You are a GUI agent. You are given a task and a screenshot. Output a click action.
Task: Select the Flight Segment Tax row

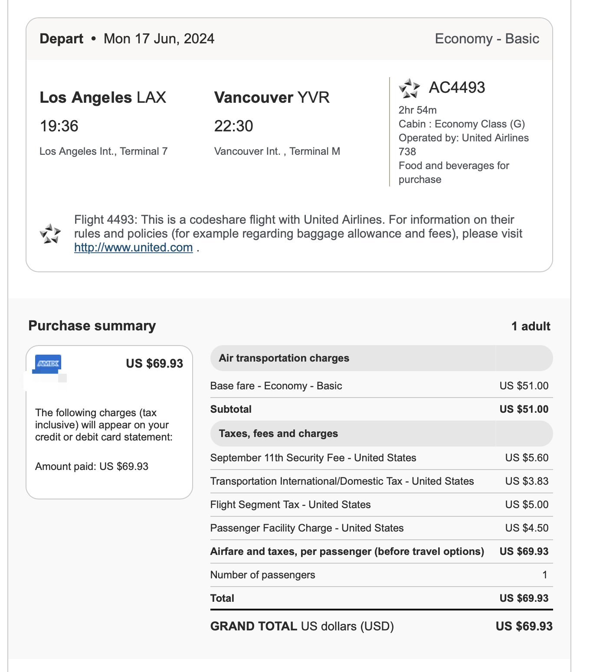290,505
